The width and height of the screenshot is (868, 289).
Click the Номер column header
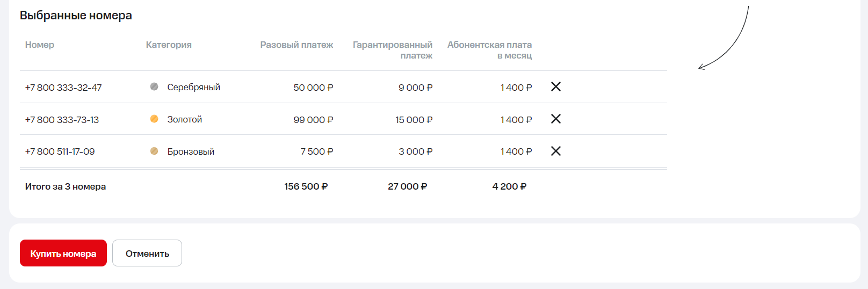click(40, 45)
